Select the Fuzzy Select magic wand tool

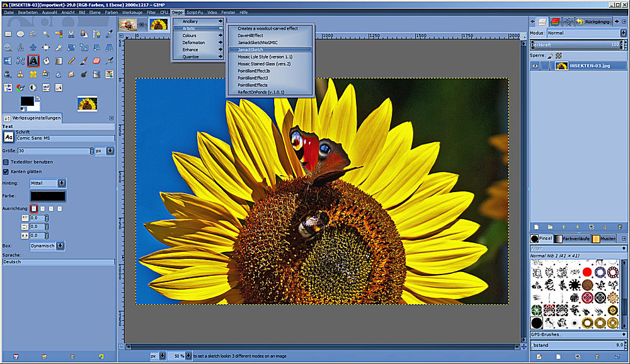point(46,34)
